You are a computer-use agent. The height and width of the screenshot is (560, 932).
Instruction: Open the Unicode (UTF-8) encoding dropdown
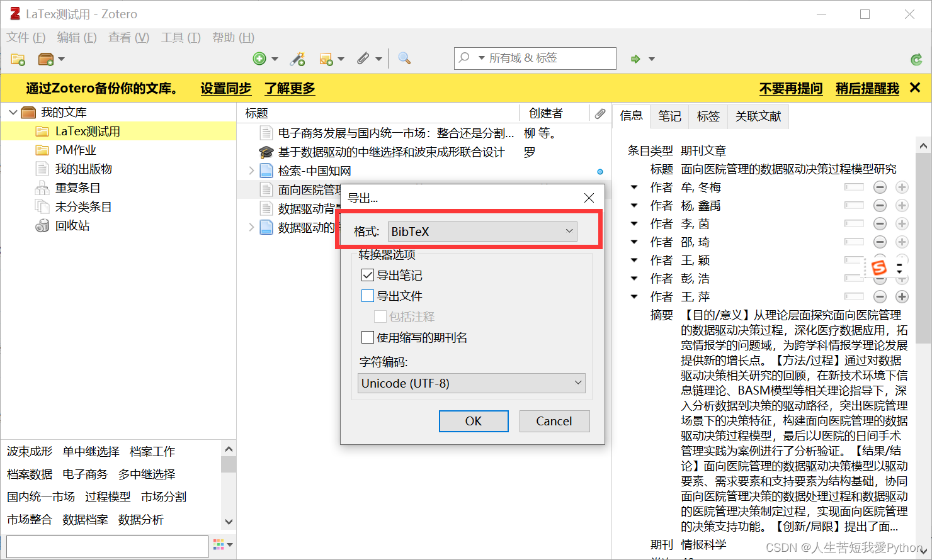click(471, 383)
